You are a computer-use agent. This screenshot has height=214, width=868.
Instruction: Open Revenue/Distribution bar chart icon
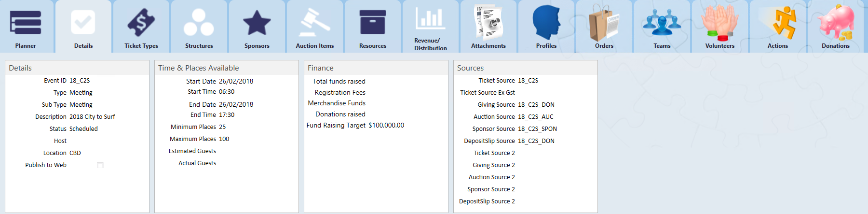point(430,19)
